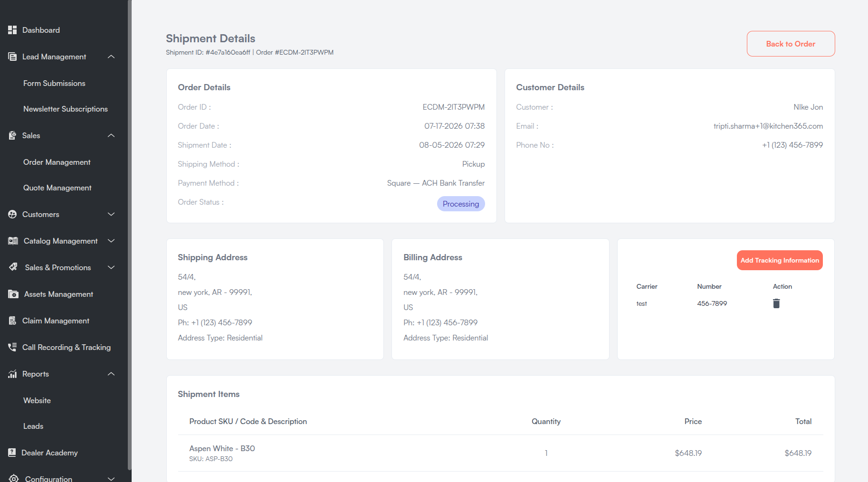
Task: Open Leads reports
Action: coord(33,426)
